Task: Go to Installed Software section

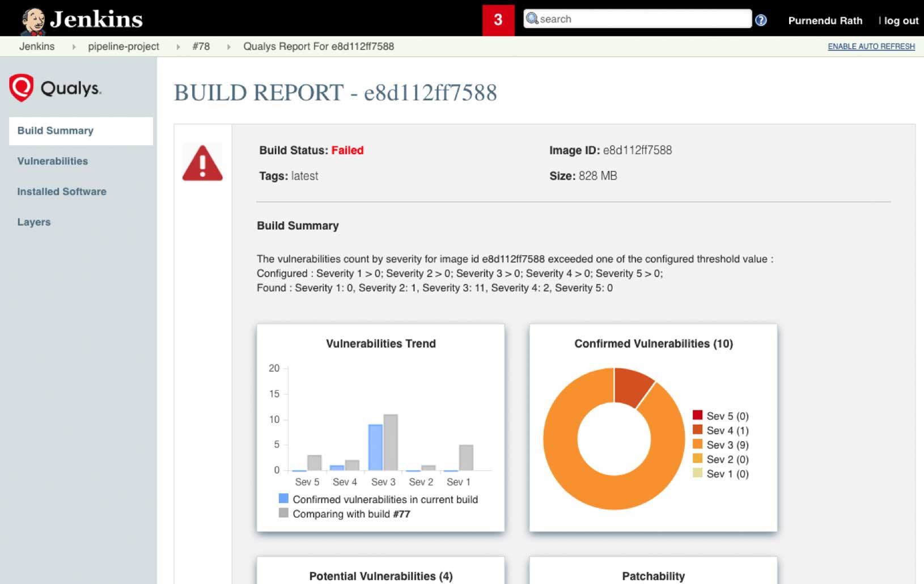Action: (x=62, y=192)
